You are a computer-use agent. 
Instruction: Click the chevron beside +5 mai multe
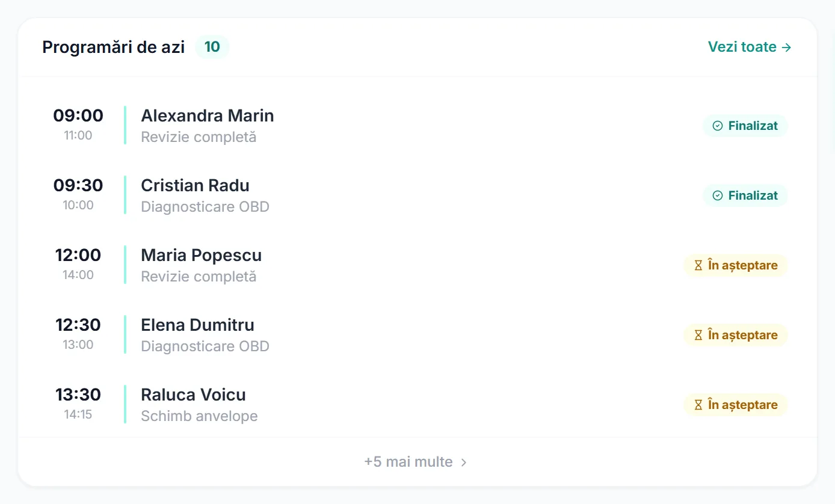(x=464, y=462)
